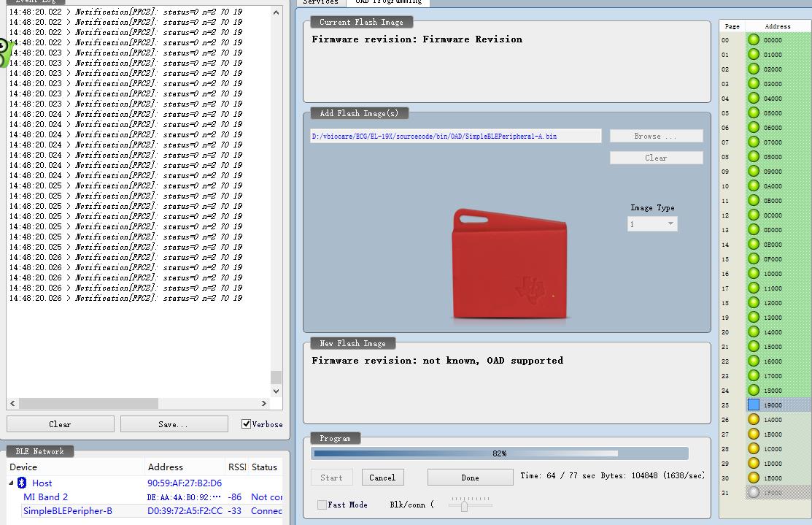Collapse the Host tree node
This screenshot has height=525, width=812.
(12, 483)
